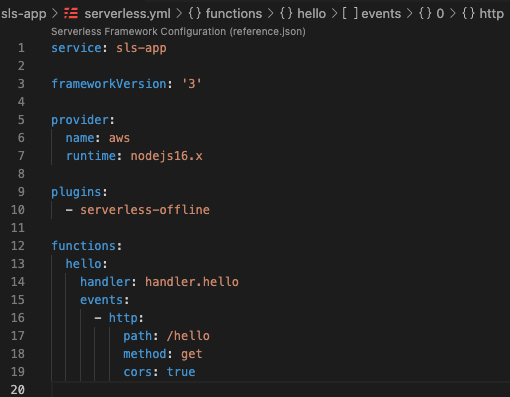This screenshot has width=510, height=397.
Task: Open the functions breadcrumb segment
Action: pos(234,14)
